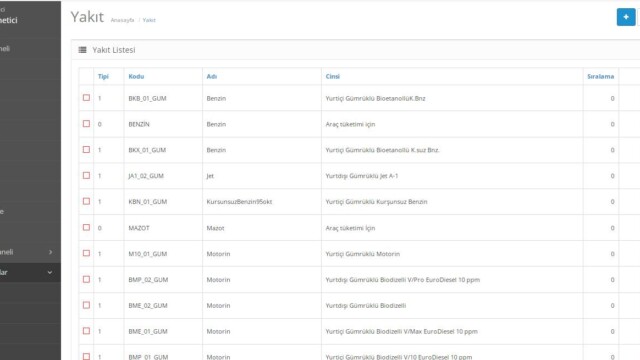
Task: Mark the KBN_01_GUM row checkbox
Action: point(86,201)
